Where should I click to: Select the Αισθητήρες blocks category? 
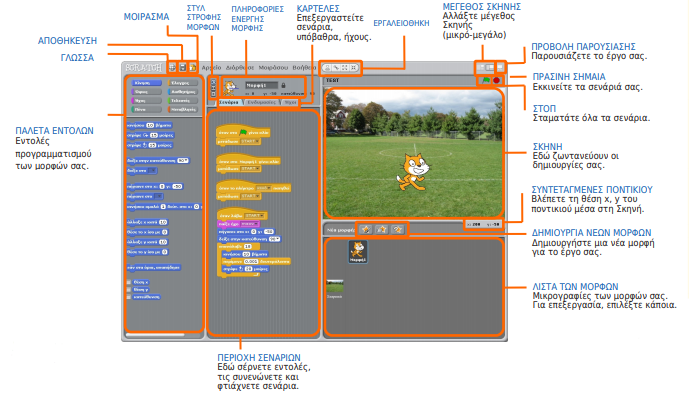[x=182, y=92]
